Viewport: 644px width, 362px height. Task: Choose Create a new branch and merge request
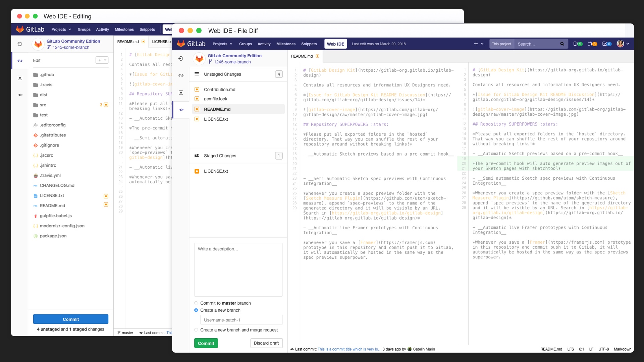[x=196, y=330]
